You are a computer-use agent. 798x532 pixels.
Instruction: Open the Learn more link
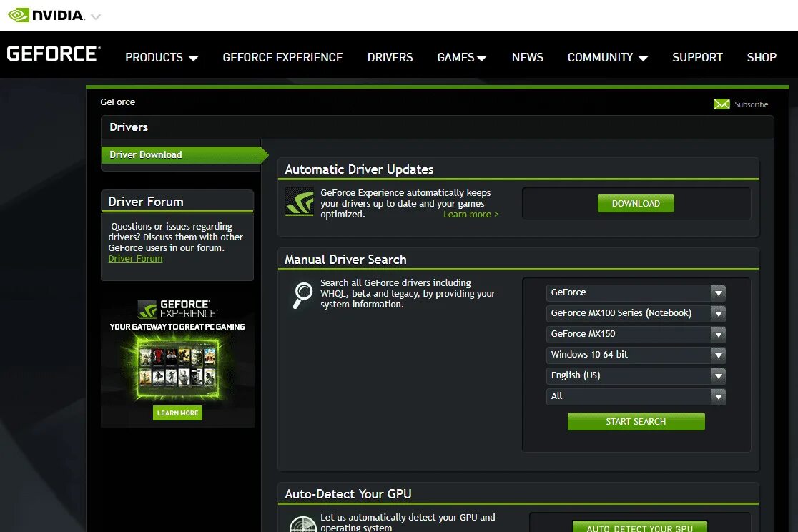pyautogui.click(x=471, y=215)
